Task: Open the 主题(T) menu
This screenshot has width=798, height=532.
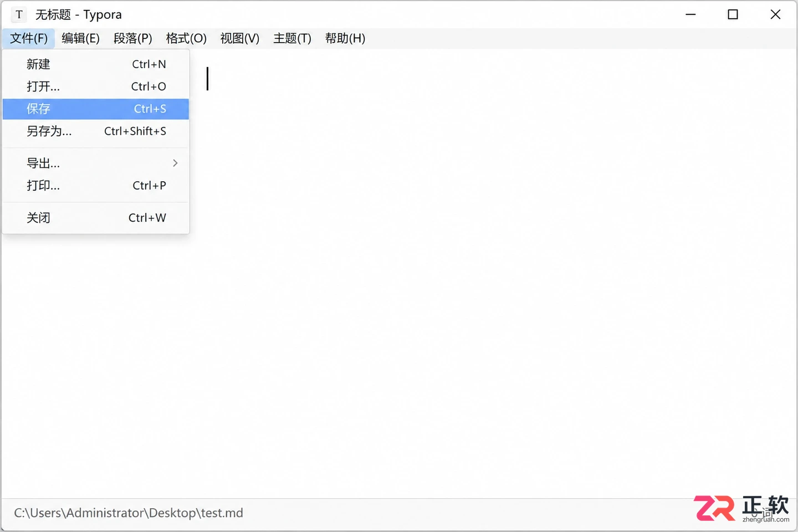Action: tap(293, 38)
